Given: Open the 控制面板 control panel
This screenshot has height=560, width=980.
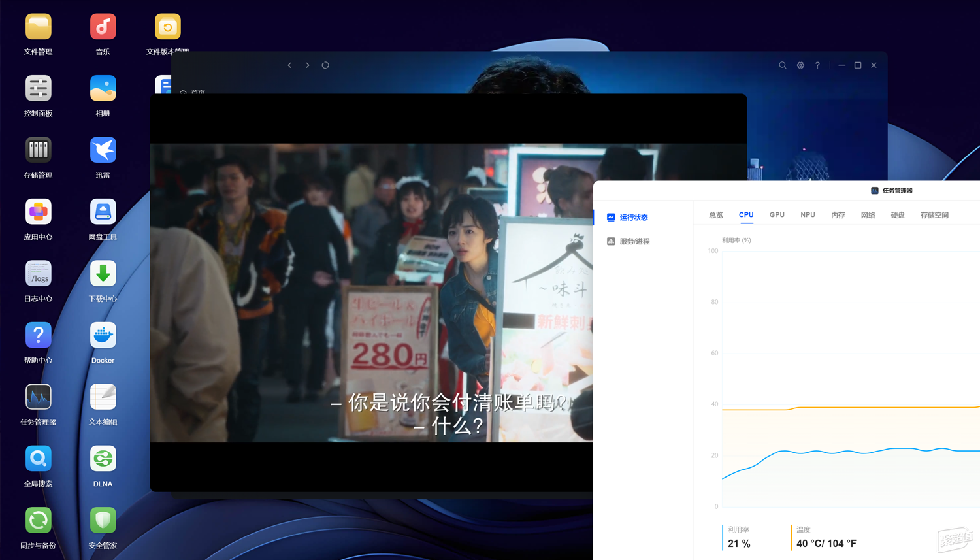Looking at the screenshot, I should click(x=38, y=88).
